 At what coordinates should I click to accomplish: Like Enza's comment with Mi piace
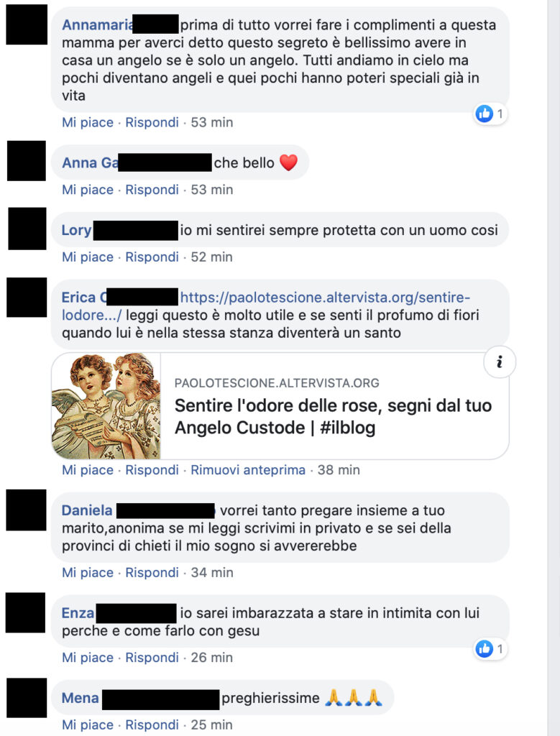(x=88, y=658)
